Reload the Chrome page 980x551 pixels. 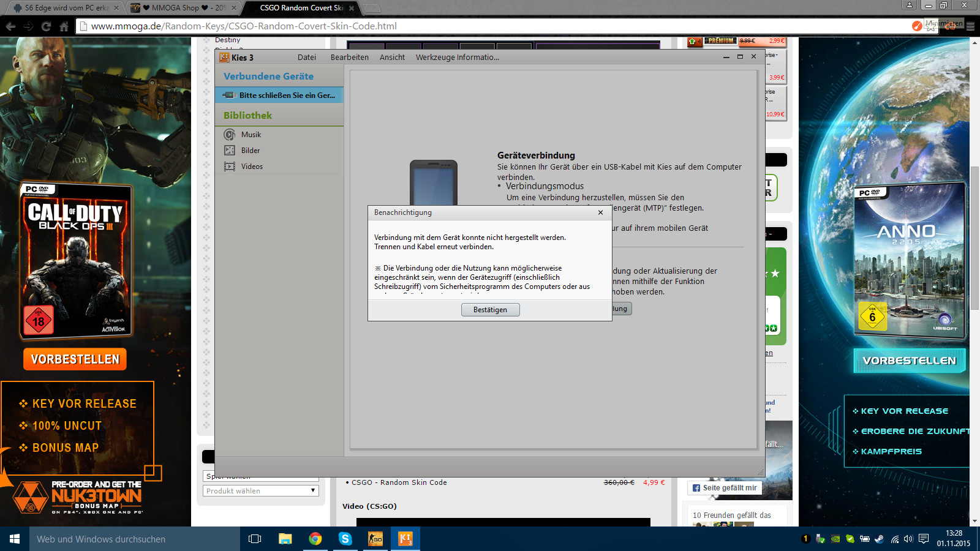[x=46, y=26]
